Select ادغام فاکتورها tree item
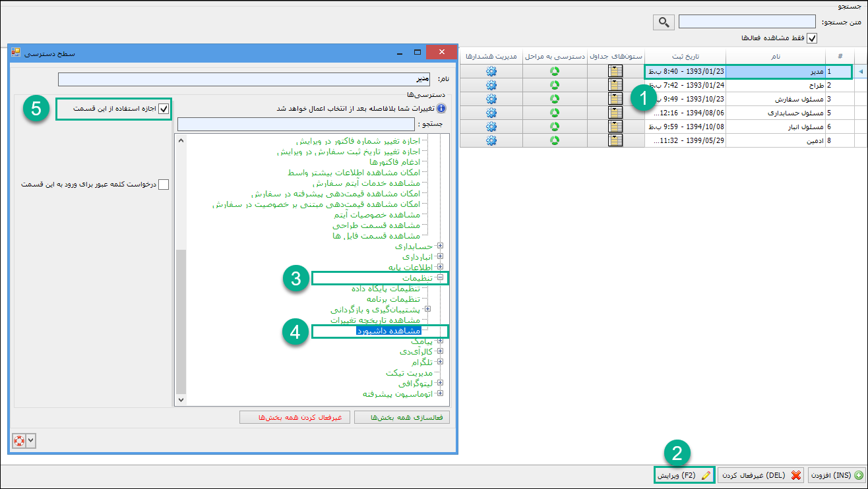 click(x=394, y=161)
